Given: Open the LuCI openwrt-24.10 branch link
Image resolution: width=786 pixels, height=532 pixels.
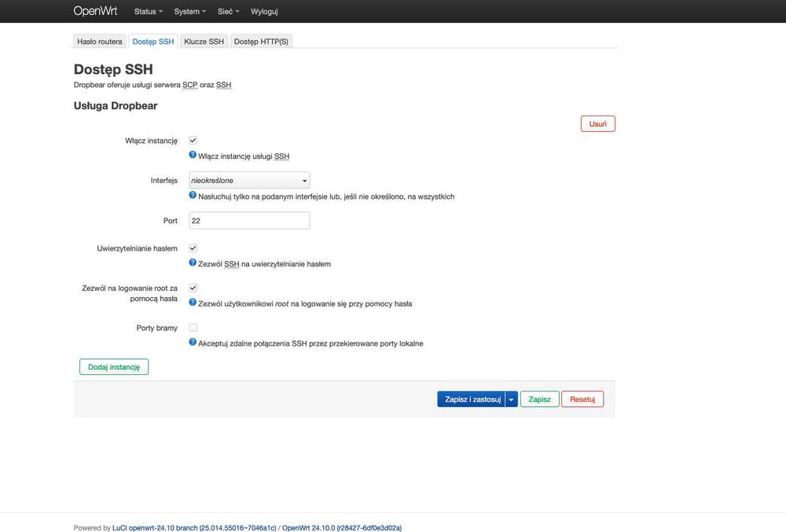Looking at the screenshot, I should point(194,528).
